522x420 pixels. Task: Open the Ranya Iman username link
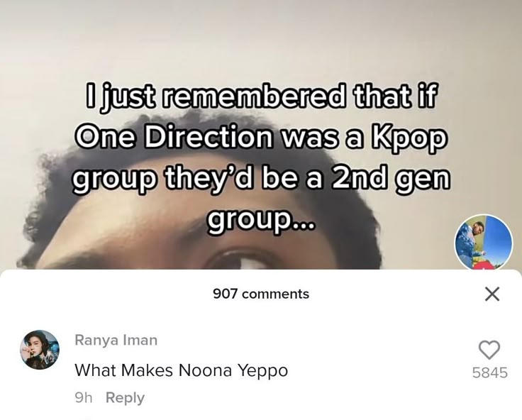tap(116, 340)
